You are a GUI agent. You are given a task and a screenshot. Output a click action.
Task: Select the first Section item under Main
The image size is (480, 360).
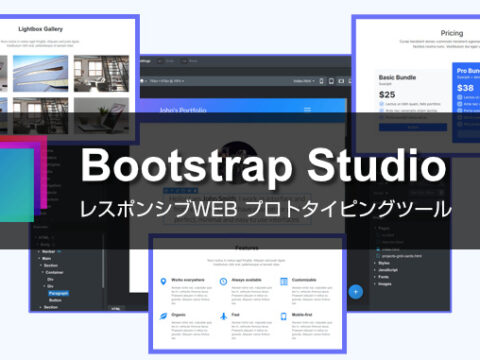(51, 265)
